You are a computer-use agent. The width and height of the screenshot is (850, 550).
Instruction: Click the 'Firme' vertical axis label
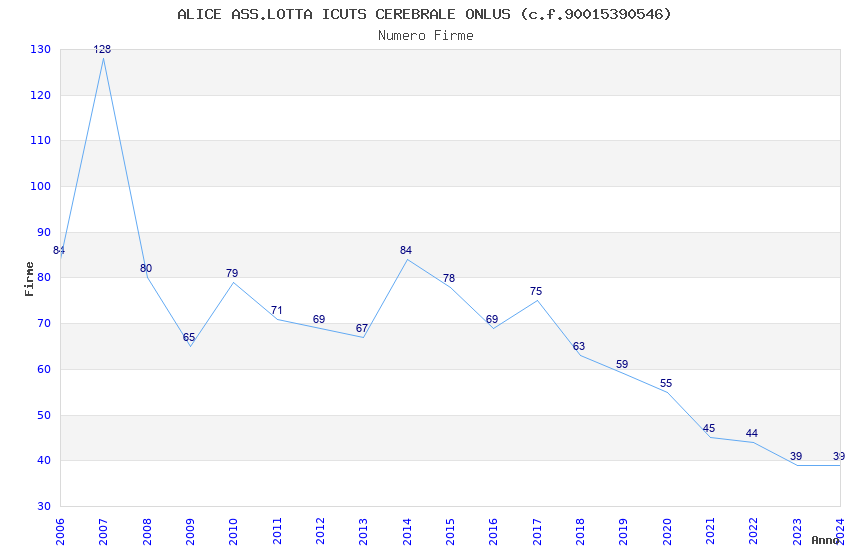(29, 279)
